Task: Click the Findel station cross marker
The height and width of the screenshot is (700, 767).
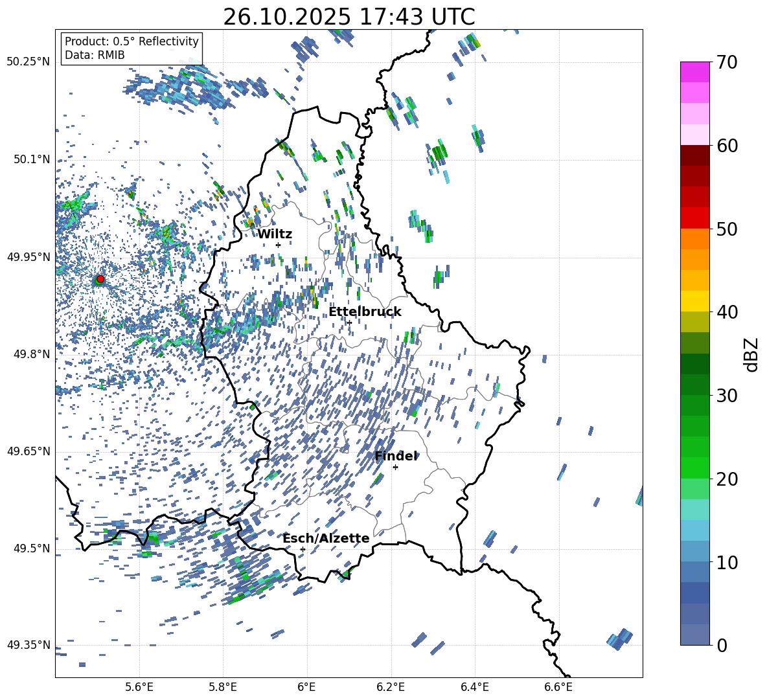Action: pos(395,467)
